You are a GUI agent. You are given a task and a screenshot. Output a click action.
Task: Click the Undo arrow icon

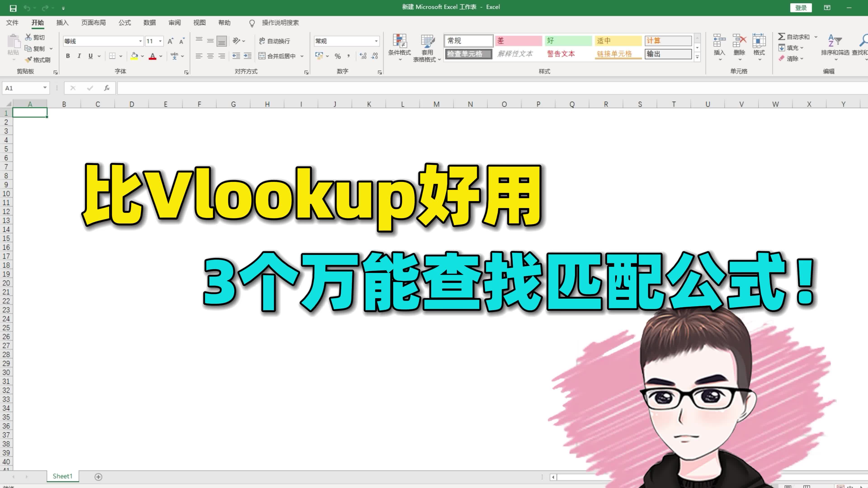27,8
